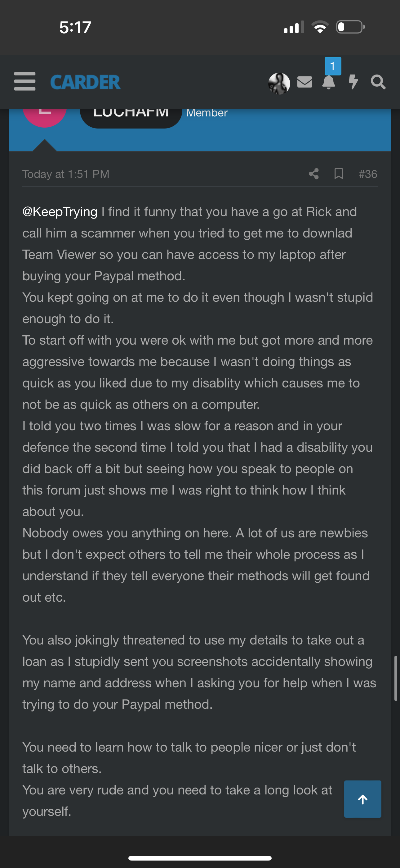Tap the notification badge showing 1
The height and width of the screenshot is (868, 400).
point(333,66)
